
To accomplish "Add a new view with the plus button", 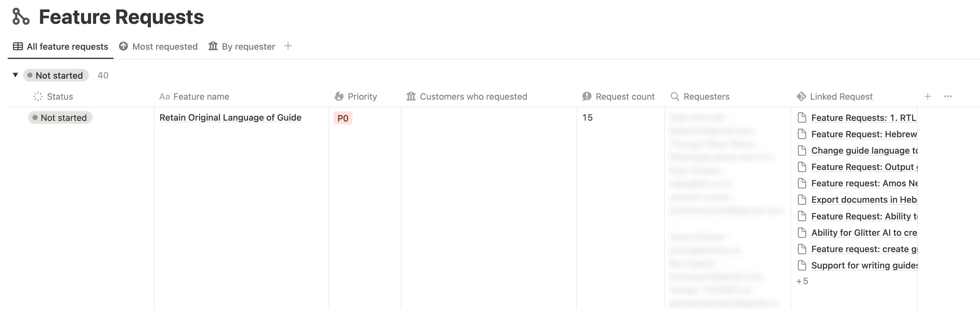I will pos(288,46).
